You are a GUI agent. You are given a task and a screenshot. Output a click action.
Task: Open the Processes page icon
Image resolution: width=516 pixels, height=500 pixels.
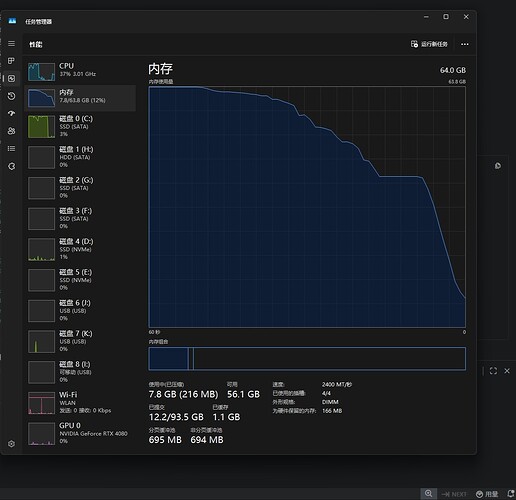11,61
